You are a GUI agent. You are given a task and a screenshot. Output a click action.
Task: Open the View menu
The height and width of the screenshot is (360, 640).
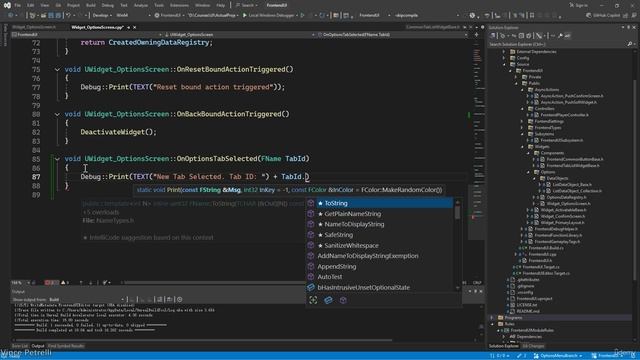pyautogui.click(x=44, y=5)
